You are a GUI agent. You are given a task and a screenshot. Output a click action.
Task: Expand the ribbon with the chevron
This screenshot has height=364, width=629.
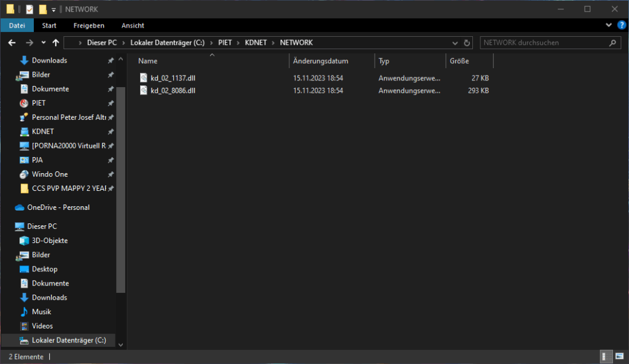609,25
